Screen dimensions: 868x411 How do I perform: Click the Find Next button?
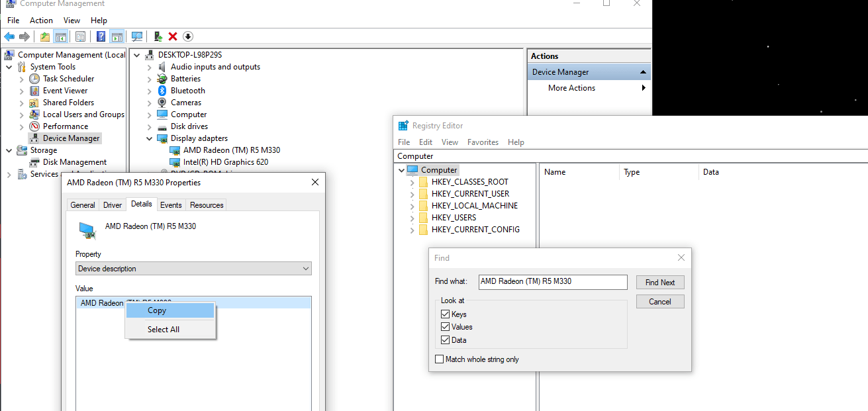660,283
